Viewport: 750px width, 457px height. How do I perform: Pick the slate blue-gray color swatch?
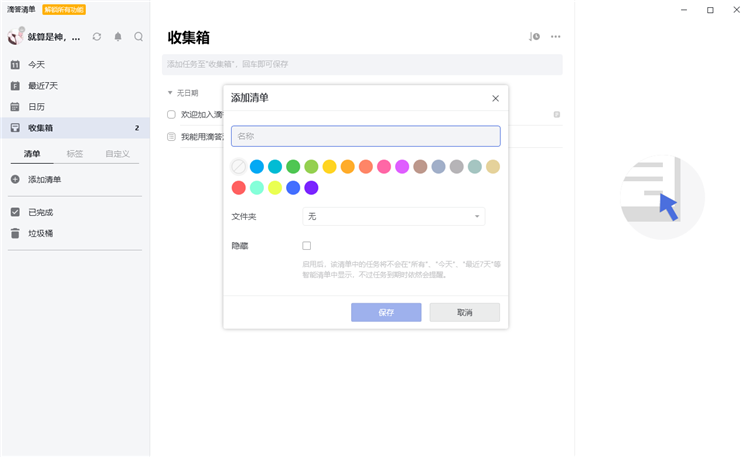tap(439, 167)
